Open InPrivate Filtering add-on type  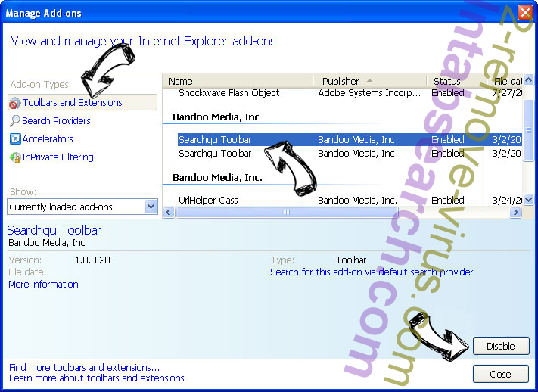coord(58,157)
